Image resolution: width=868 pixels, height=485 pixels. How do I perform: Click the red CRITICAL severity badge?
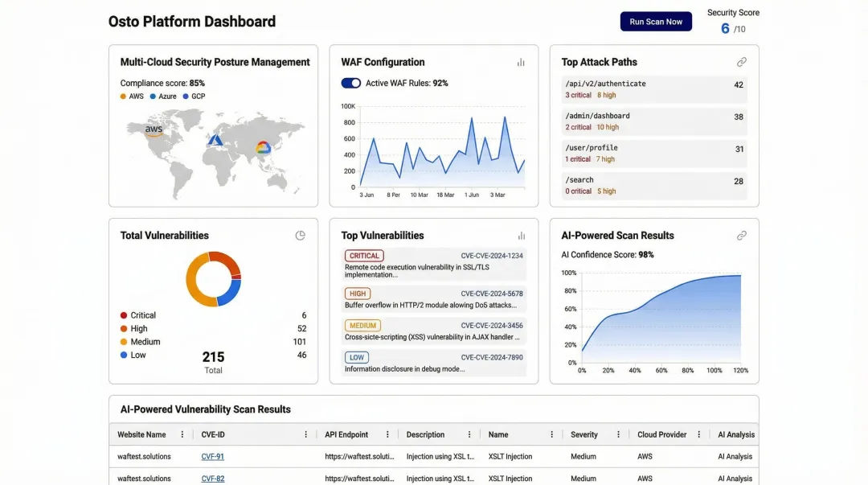[363, 256]
